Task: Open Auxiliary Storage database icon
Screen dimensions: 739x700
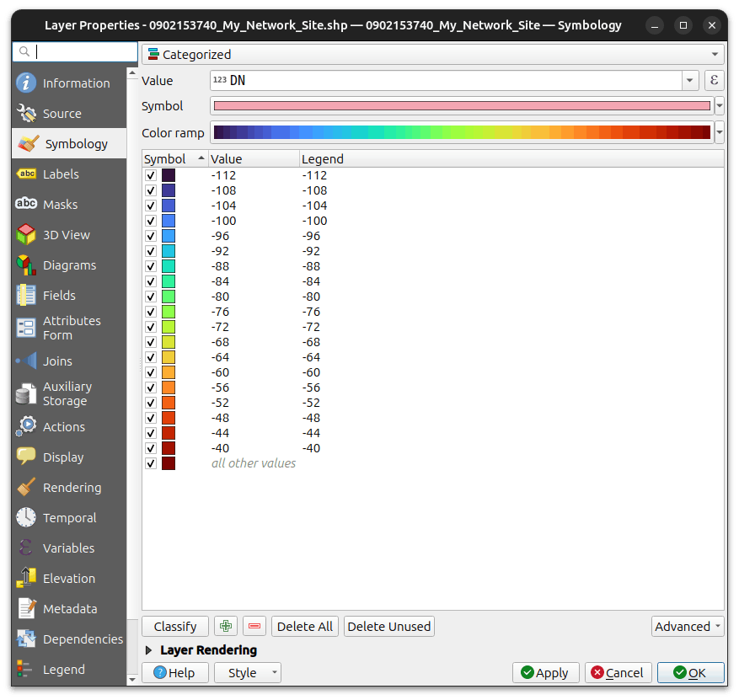Action: point(26,394)
